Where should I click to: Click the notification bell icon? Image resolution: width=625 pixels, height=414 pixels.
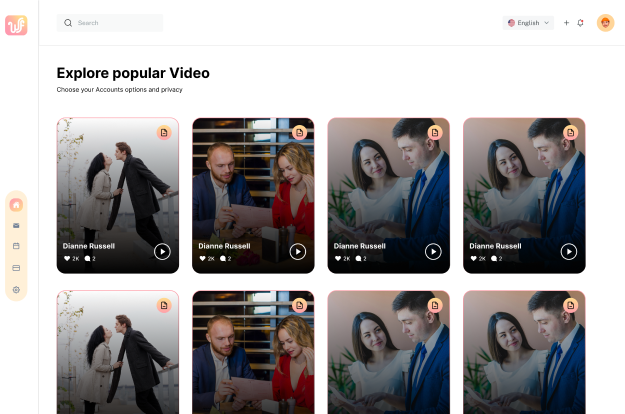click(x=580, y=23)
